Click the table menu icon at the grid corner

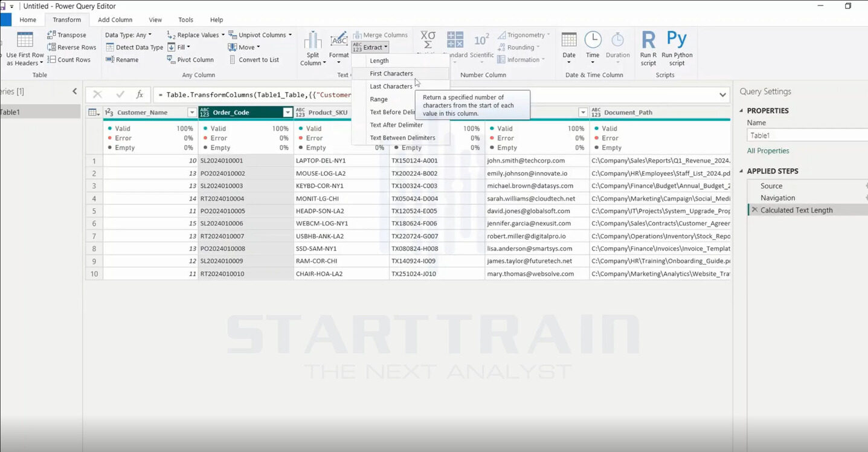(x=94, y=112)
